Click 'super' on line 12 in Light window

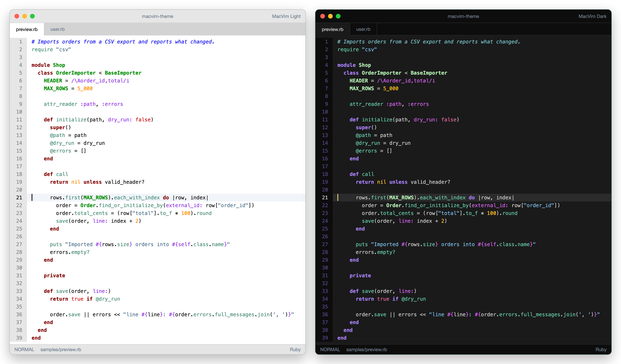tap(57, 128)
